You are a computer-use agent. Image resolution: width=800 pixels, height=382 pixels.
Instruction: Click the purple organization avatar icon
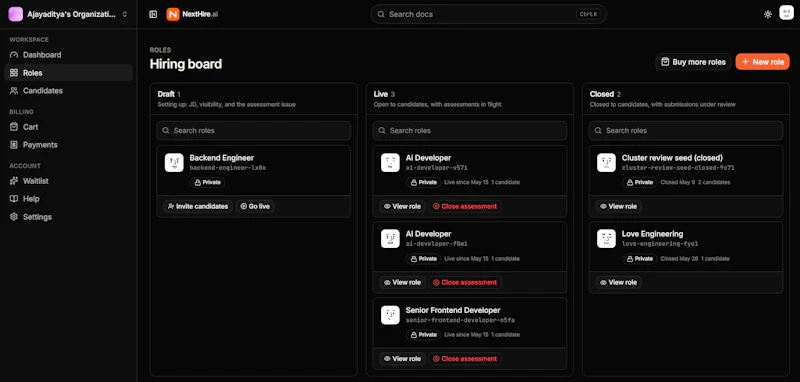pyautogui.click(x=16, y=14)
